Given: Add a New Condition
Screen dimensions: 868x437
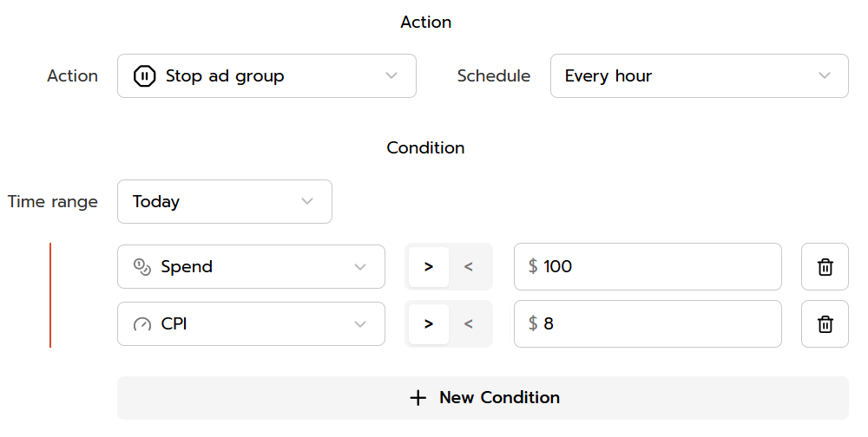Looking at the screenshot, I should tap(483, 398).
